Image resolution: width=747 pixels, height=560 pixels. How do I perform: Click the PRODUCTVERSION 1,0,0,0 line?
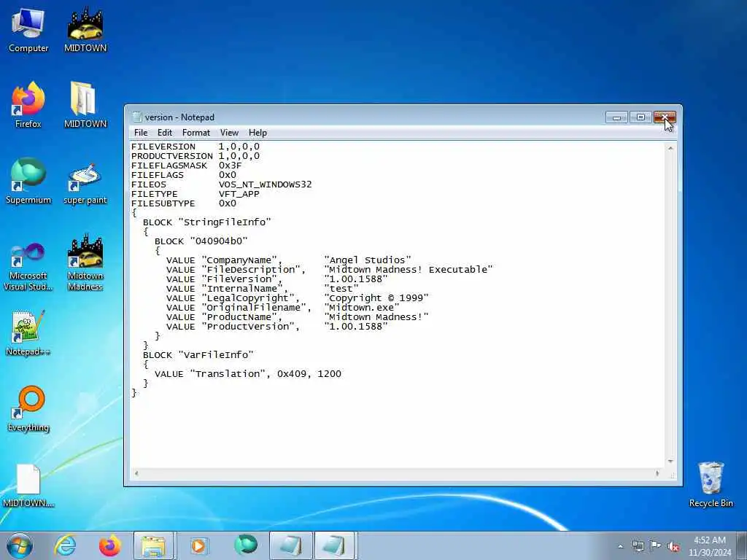pyautogui.click(x=196, y=156)
